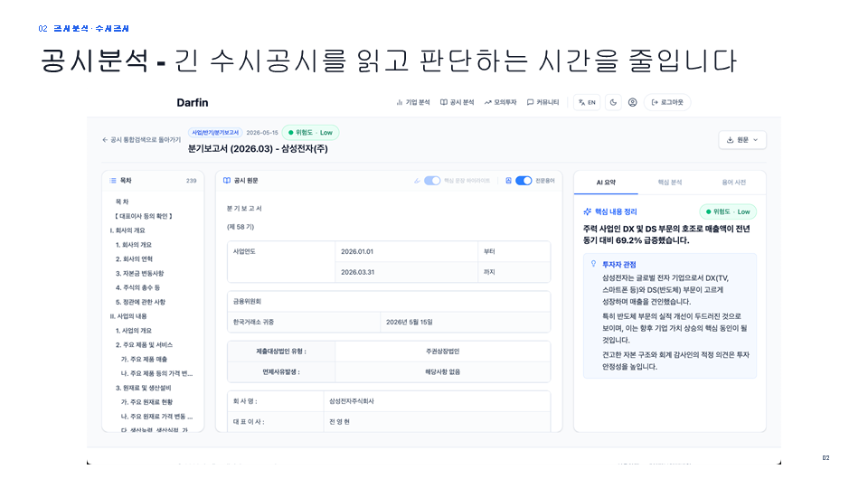Click the summary panel 위험도 Low badge
This screenshot has height=488, width=868.
pos(728,211)
